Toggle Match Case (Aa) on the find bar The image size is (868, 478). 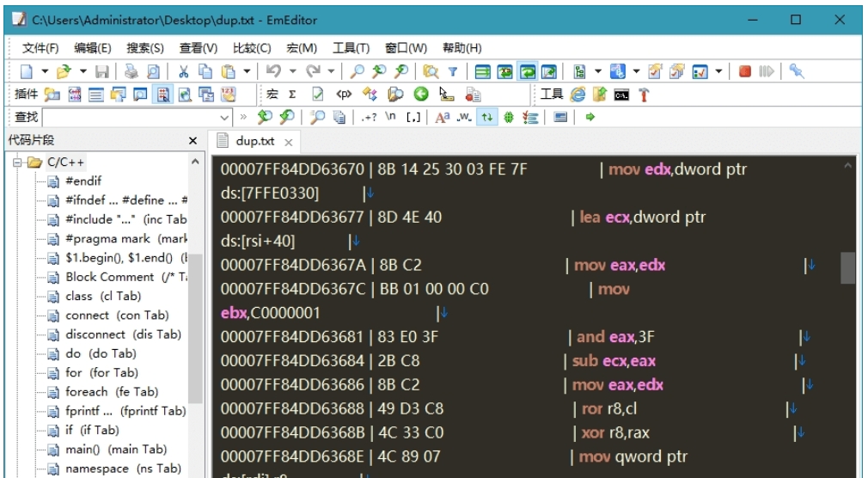coord(442,117)
